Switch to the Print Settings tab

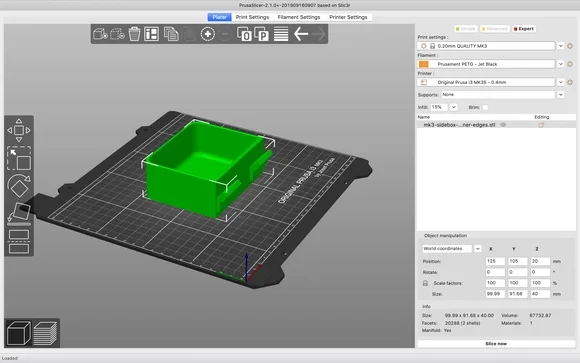coord(252,17)
